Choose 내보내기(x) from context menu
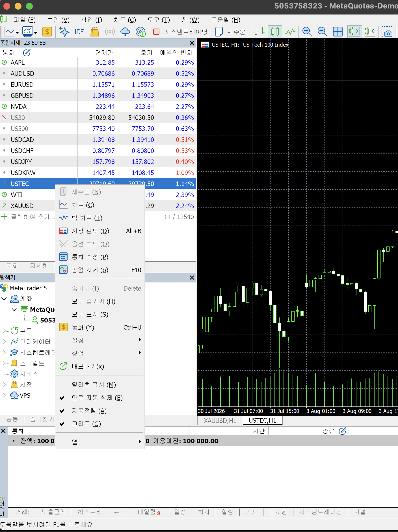 click(100, 367)
